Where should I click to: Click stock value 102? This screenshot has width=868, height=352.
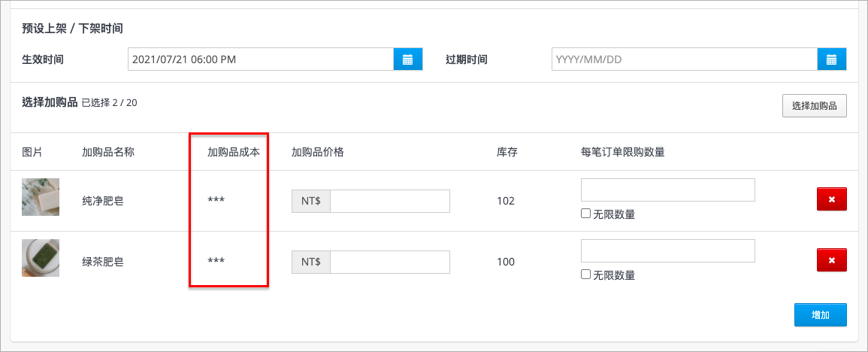coord(506,202)
